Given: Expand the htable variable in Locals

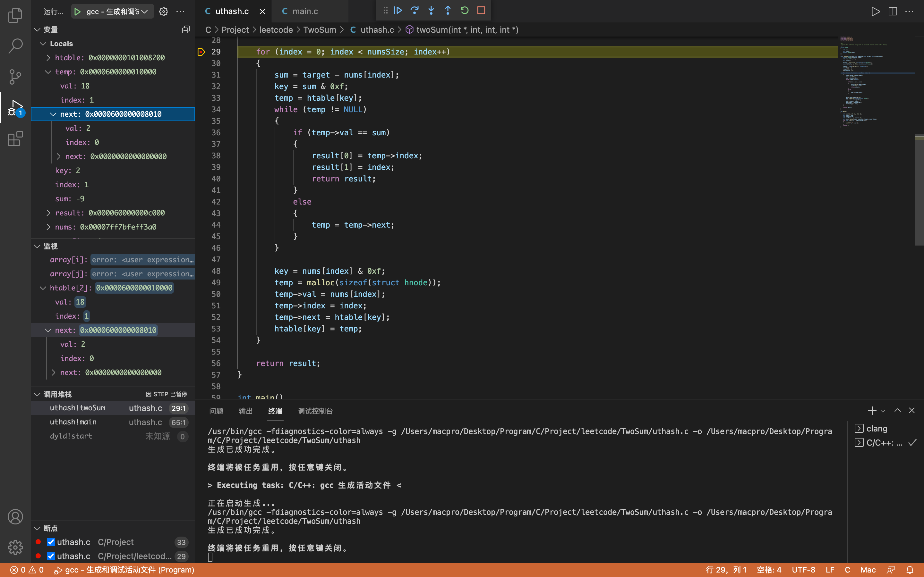Looking at the screenshot, I should pyautogui.click(x=48, y=58).
